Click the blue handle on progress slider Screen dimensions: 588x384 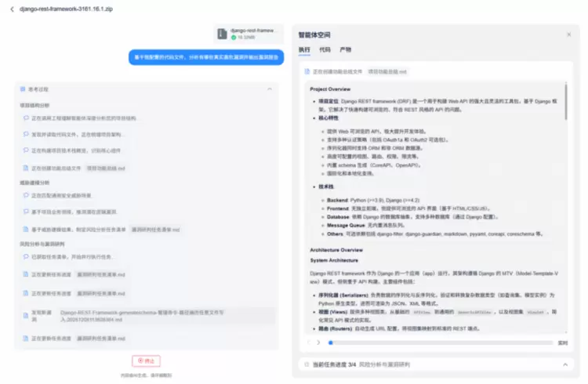click(x=330, y=342)
